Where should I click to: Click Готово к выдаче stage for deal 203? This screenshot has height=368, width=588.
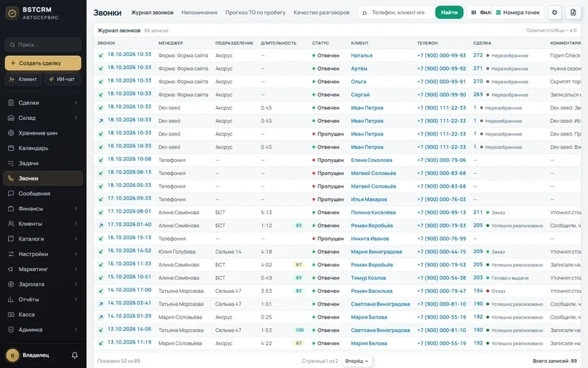(507, 278)
